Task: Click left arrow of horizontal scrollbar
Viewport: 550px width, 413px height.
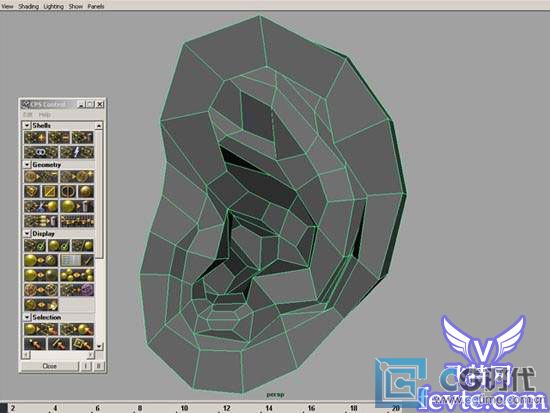Action: (25, 355)
